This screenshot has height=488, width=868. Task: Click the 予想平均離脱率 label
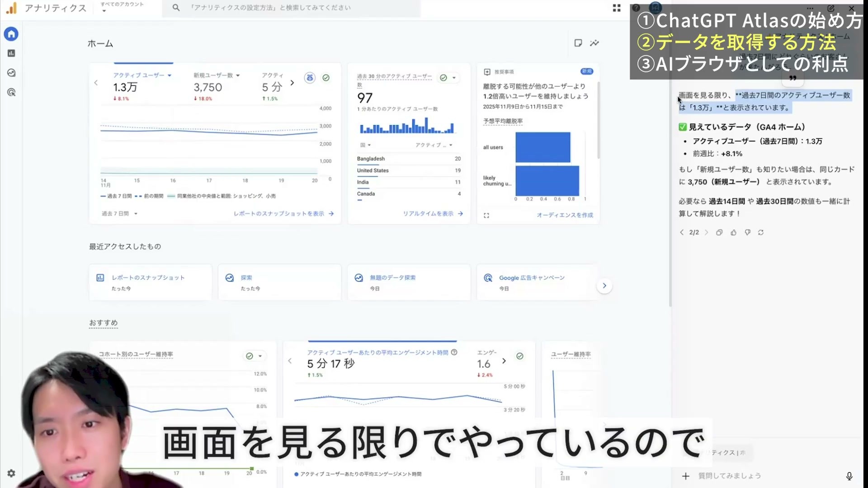coord(503,121)
